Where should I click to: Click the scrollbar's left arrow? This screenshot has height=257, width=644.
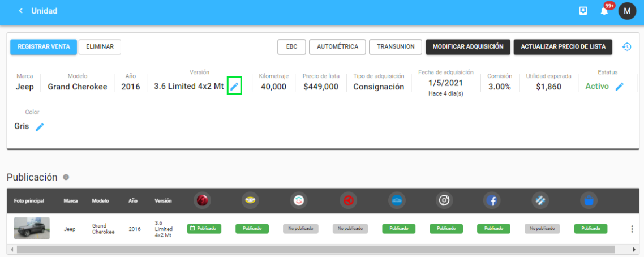click(x=12, y=249)
